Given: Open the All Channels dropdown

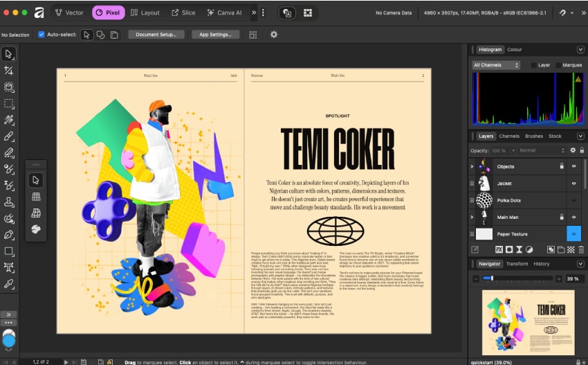Looking at the screenshot, I should click(496, 65).
